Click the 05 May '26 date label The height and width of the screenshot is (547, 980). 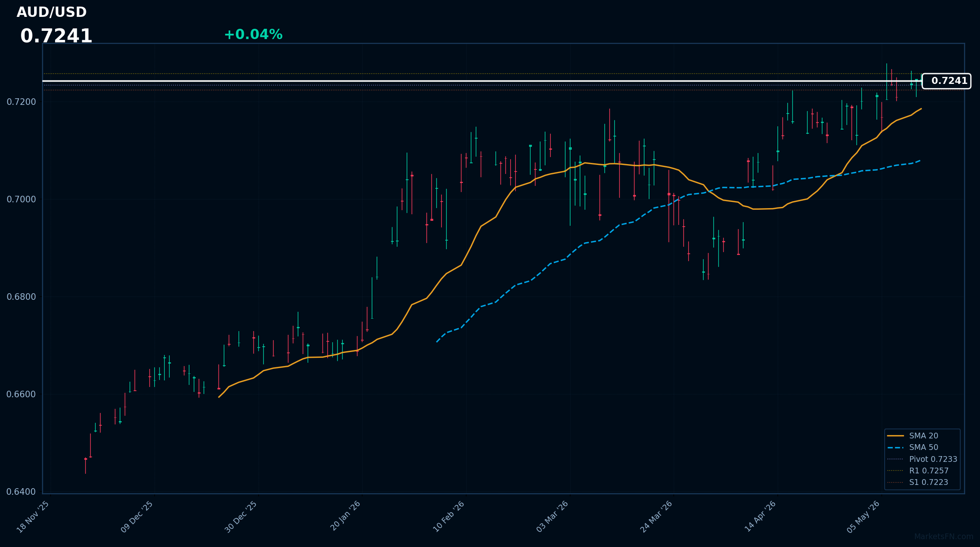coord(864,517)
